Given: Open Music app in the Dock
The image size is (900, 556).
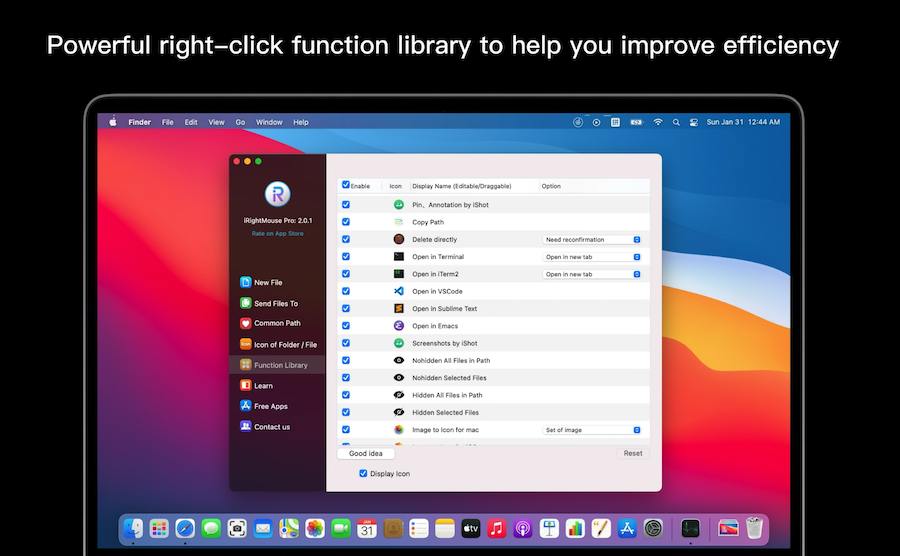Looking at the screenshot, I should 497,528.
